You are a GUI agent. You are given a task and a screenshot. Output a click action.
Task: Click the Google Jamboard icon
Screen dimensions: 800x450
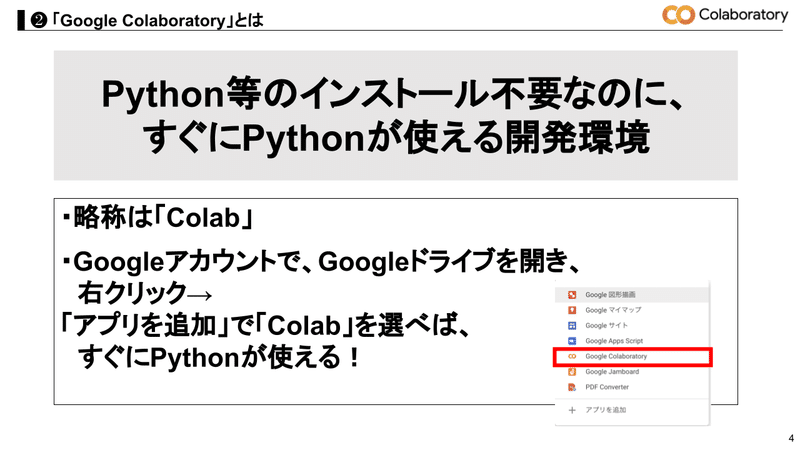pos(572,372)
